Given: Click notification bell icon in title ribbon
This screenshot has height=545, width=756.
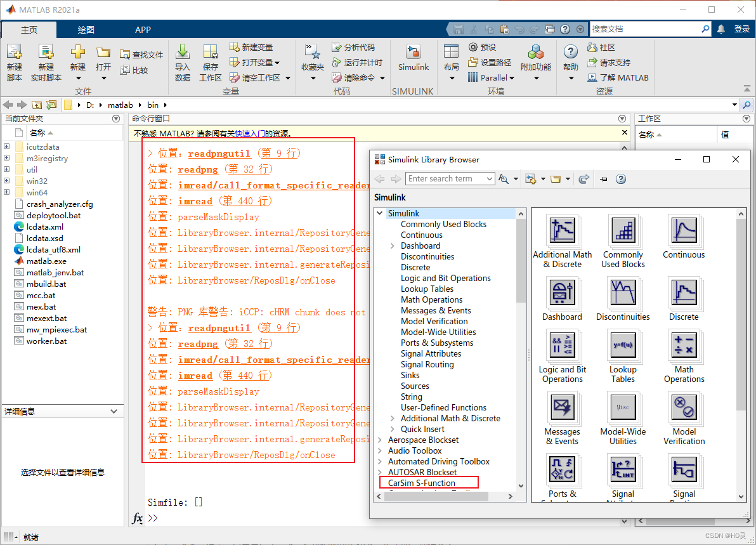Looking at the screenshot, I should click(x=721, y=29).
